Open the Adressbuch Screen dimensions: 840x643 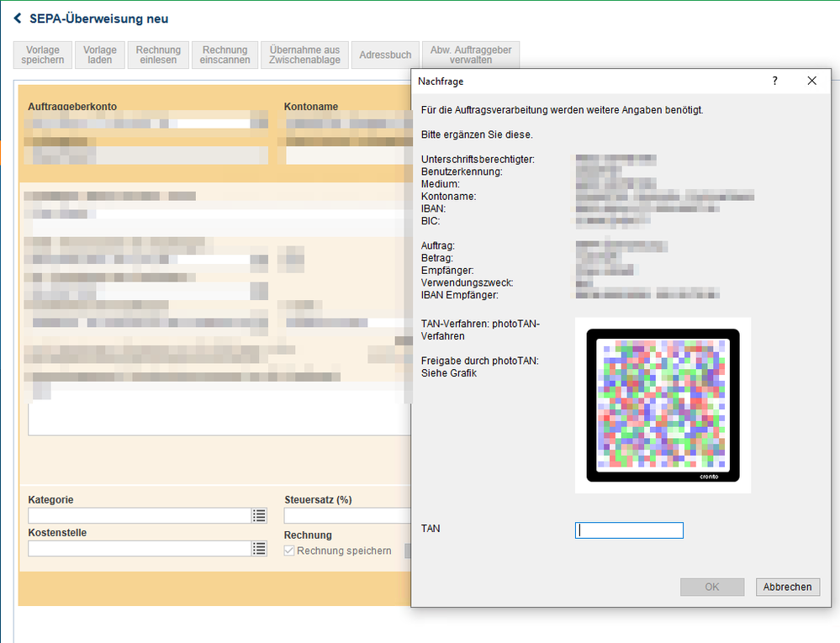(x=385, y=55)
